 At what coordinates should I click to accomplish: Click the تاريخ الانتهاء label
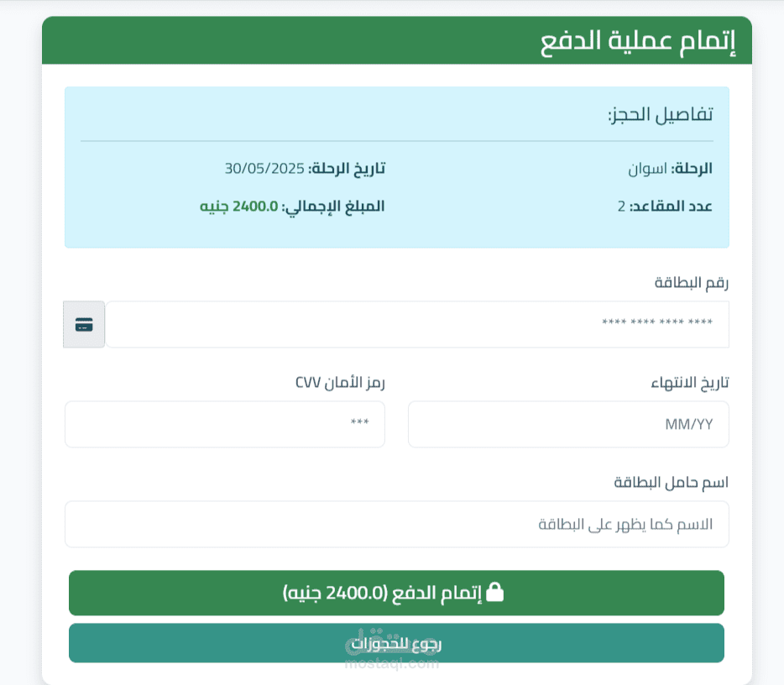tap(690, 383)
